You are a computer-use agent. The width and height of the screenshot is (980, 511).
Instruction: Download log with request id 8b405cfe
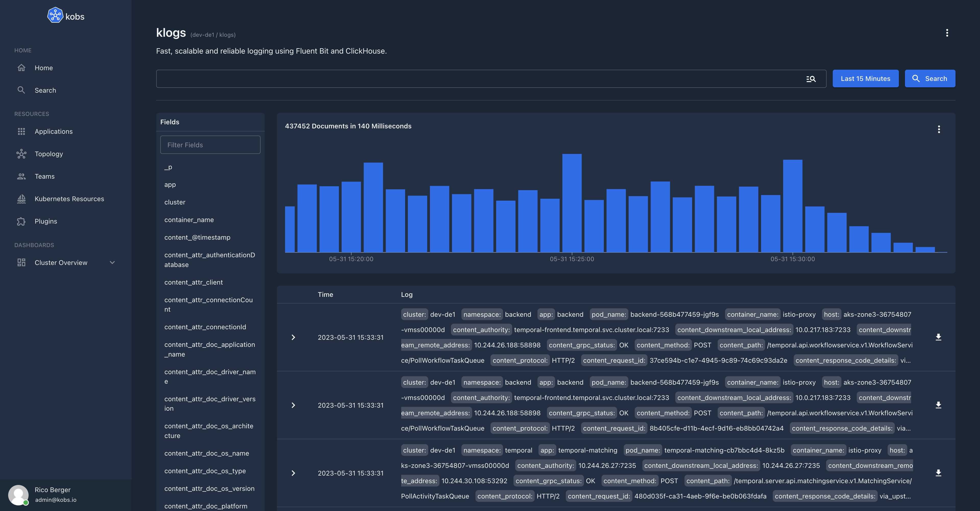click(939, 405)
